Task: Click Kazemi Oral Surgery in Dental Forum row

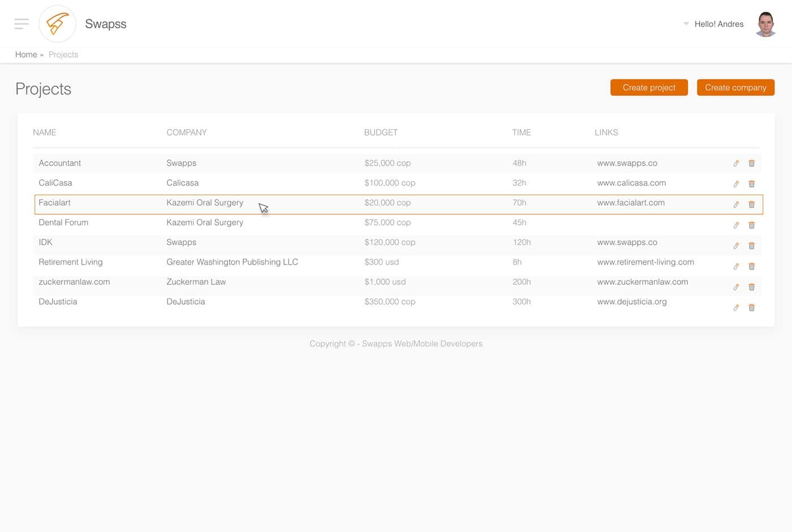Action: pyautogui.click(x=205, y=222)
